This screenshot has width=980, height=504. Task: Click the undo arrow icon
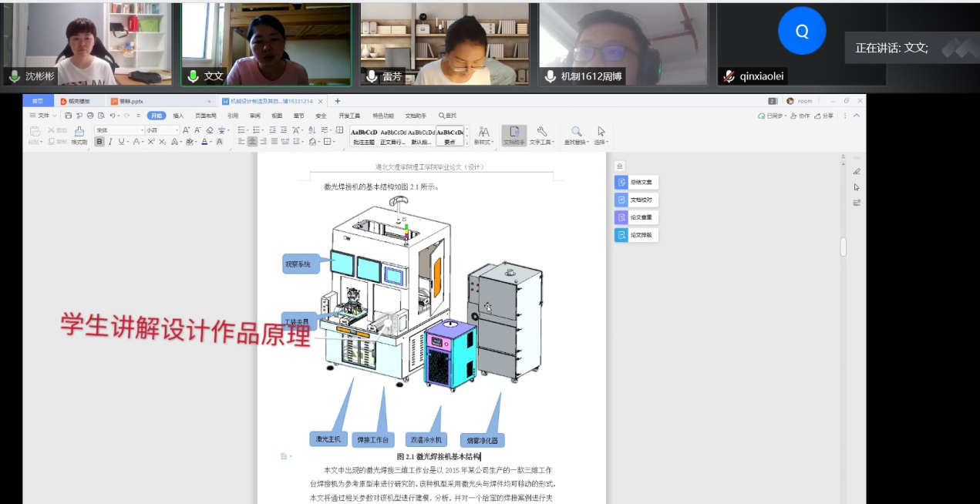[113, 116]
